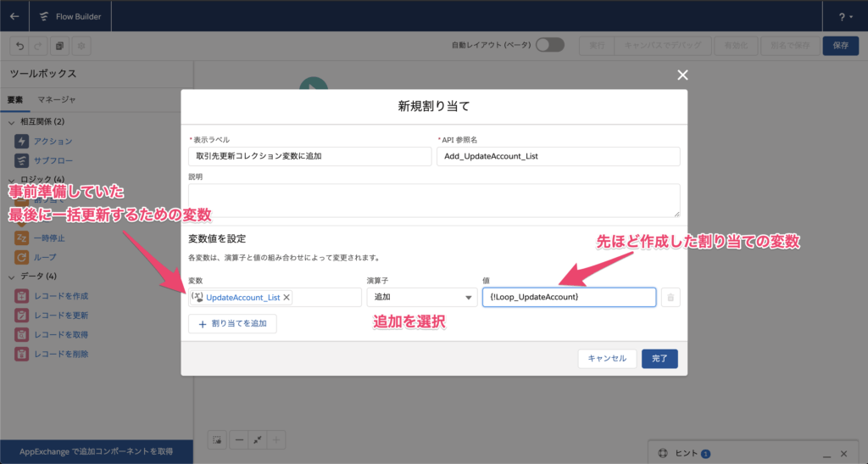Open the help question mark menu
This screenshot has height=464, width=868.
click(x=845, y=17)
